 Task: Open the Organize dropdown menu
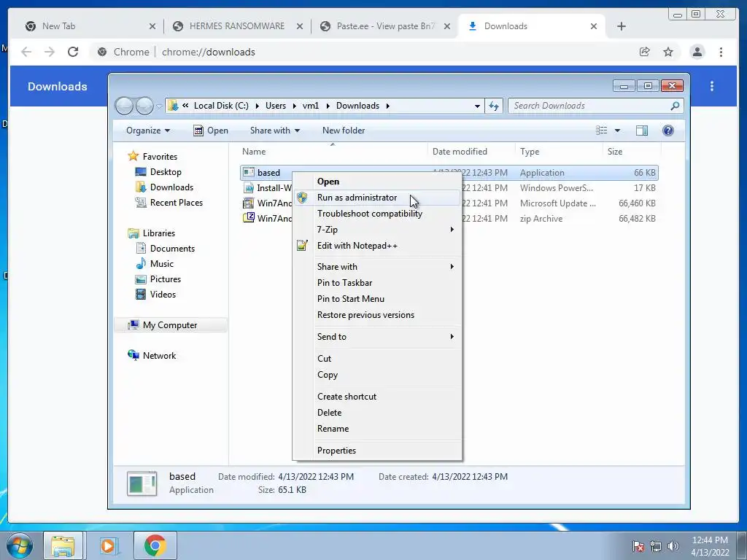pyautogui.click(x=148, y=131)
